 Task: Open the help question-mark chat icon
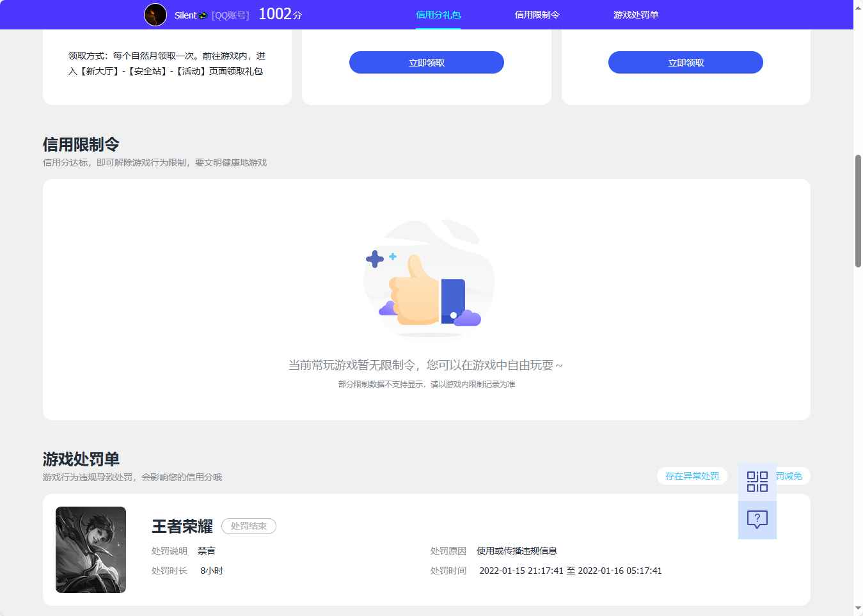tap(757, 519)
